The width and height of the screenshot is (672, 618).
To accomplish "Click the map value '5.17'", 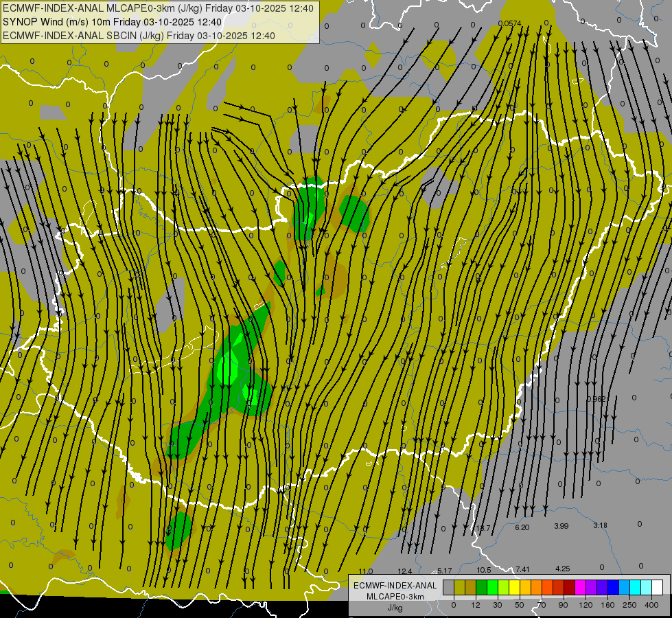I will point(444,571).
